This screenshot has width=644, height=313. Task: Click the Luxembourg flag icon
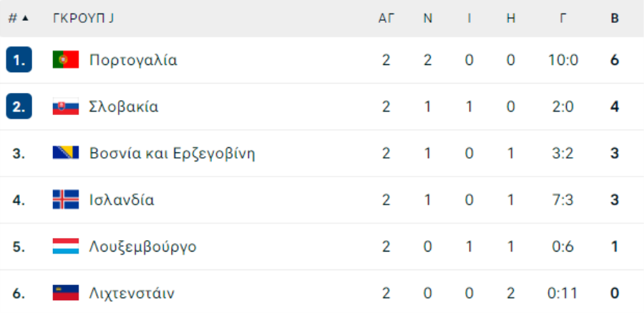click(x=66, y=247)
